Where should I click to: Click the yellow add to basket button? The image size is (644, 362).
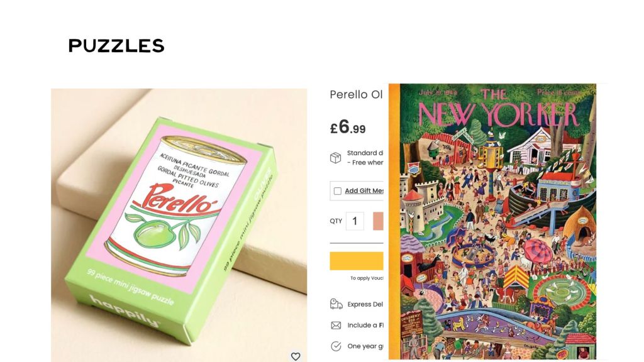(x=357, y=261)
